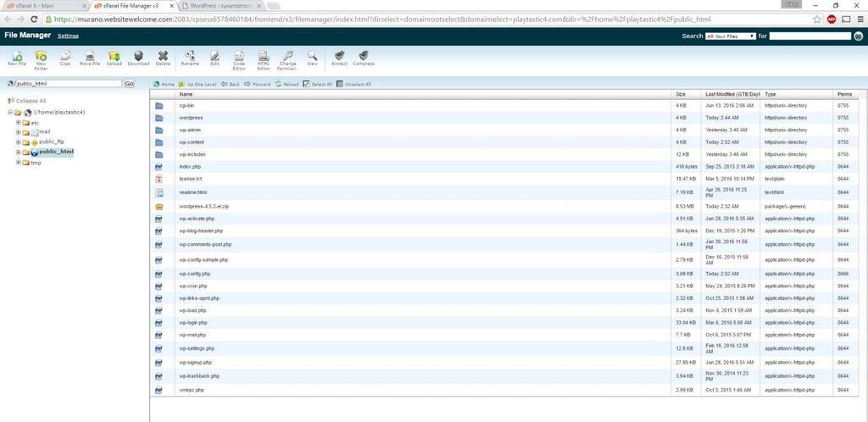The width and height of the screenshot is (868, 422).
Task: Click the Forward navigation button
Action: pyautogui.click(x=258, y=84)
